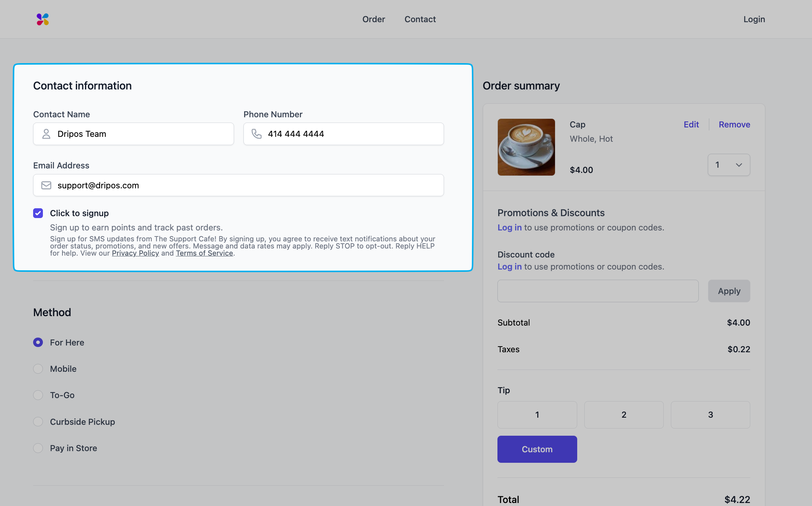Choose the Custom tip button
This screenshot has width=812, height=506.
pyautogui.click(x=537, y=449)
